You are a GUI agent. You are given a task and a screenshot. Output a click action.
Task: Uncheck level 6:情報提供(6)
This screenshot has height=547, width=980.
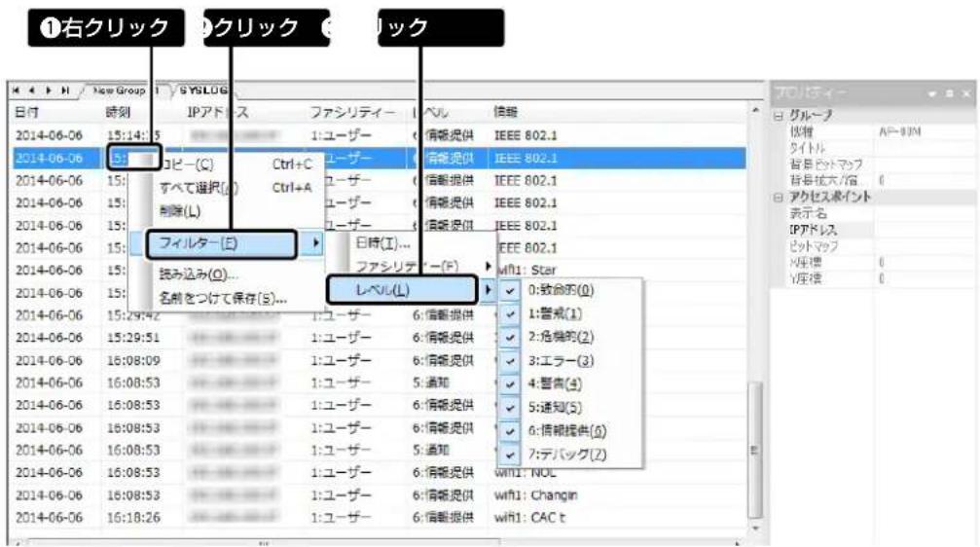[x=511, y=431]
